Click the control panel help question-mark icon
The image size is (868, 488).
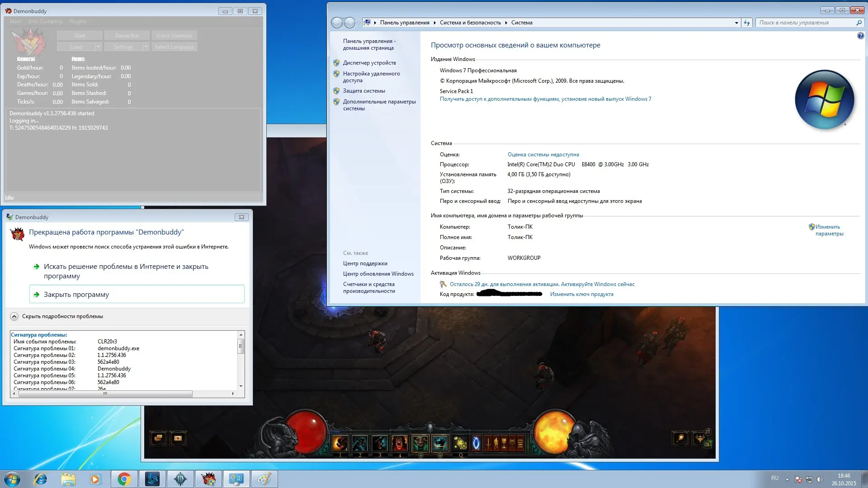[860, 36]
